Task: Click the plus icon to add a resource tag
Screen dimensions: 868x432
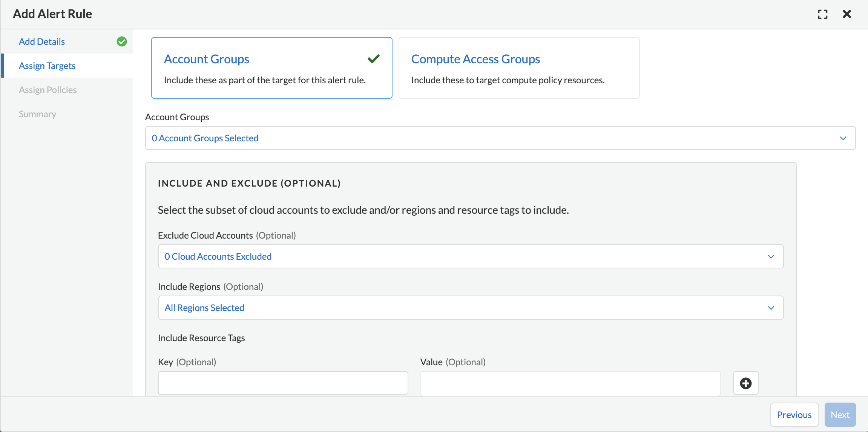Action: [745, 383]
